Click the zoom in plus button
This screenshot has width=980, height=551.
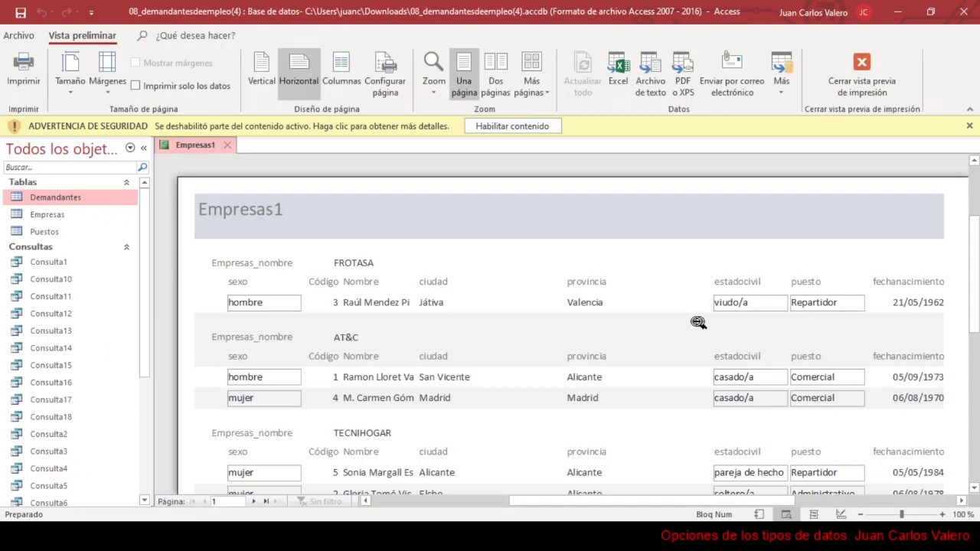coord(942,514)
